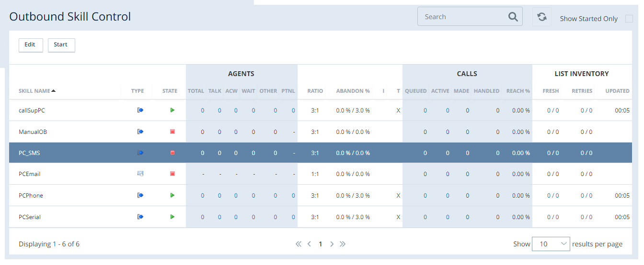The width and height of the screenshot is (644, 265).
Task: Click the PTNL value link for PCSerial
Action: pyautogui.click(x=293, y=217)
